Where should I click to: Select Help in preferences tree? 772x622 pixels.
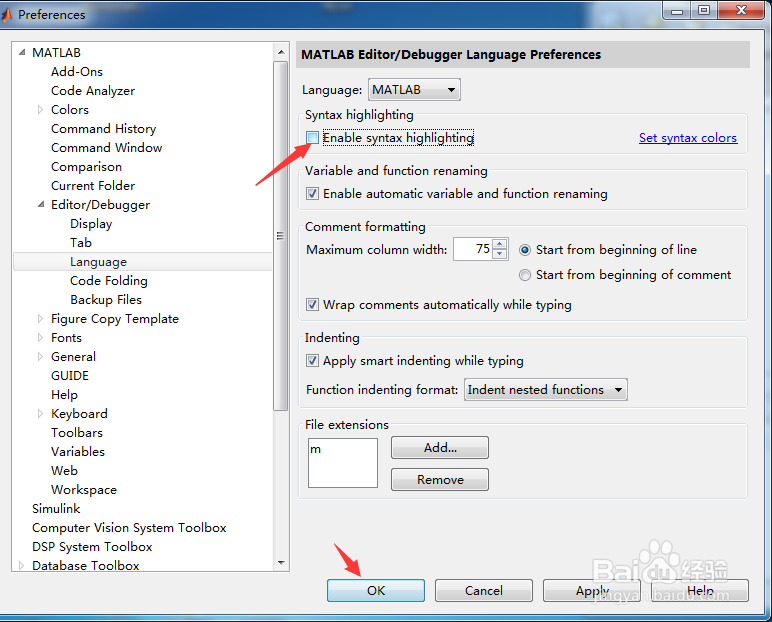coord(64,395)
